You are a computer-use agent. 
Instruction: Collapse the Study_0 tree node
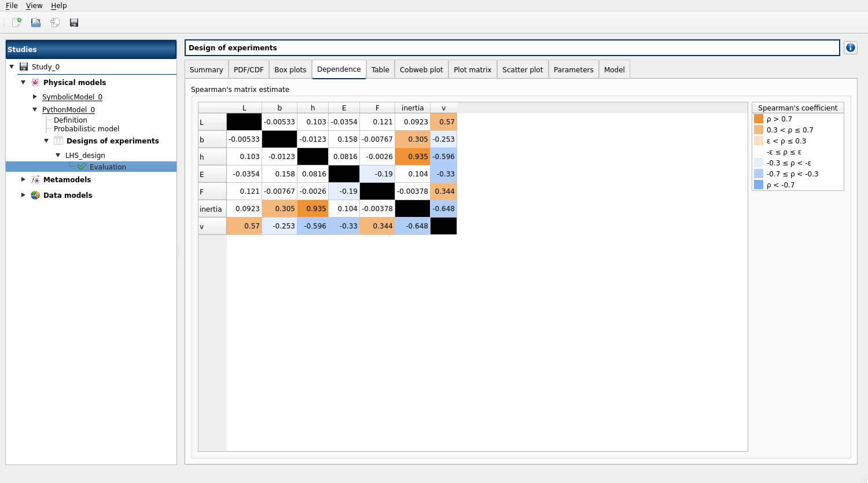[x=12, y=67]
